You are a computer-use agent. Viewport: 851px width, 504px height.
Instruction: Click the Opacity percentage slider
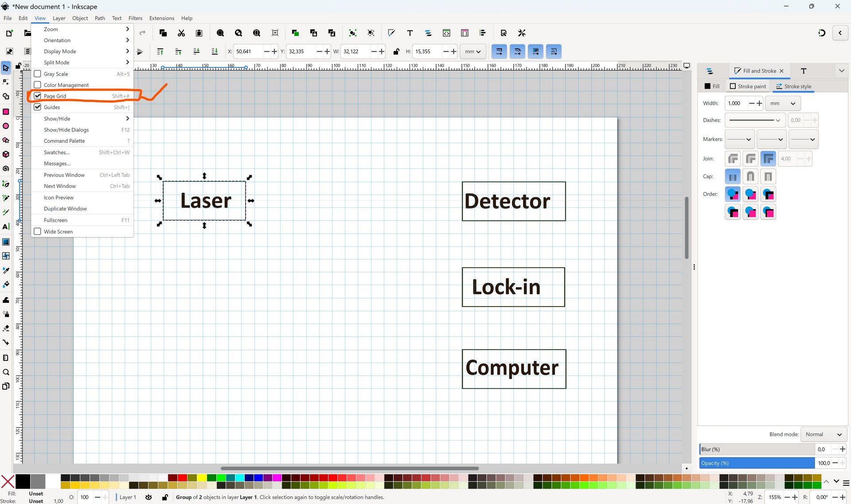757,463
